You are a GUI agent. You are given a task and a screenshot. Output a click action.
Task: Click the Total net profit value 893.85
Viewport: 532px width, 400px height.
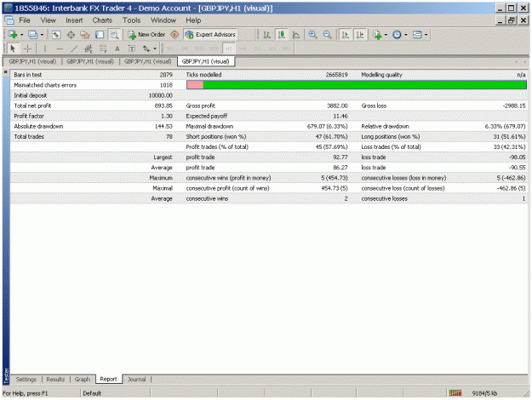point(163,106)
